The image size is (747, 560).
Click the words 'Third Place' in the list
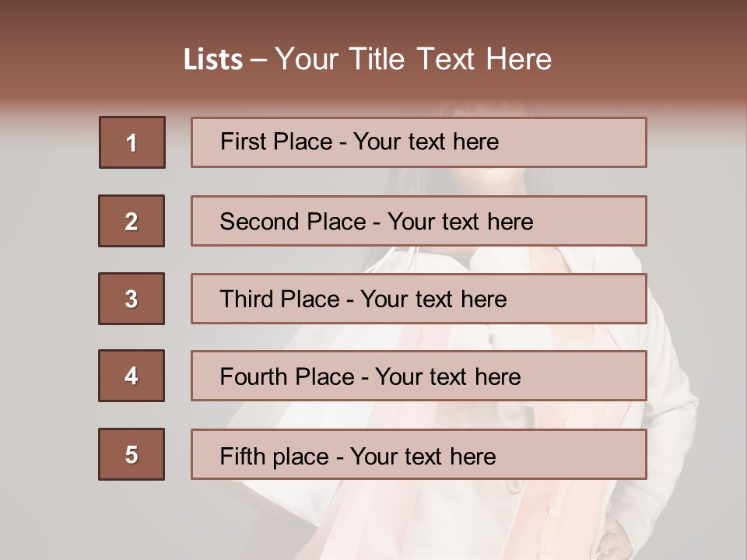[279, 299]
